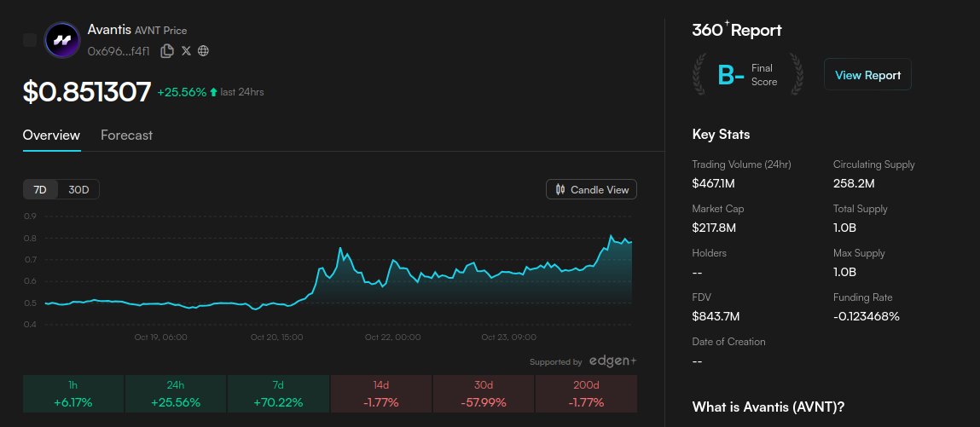This screenshot has height=427, width=980.
Task: Click the Trading Volume value $467.1M
Action: [713, 183]
